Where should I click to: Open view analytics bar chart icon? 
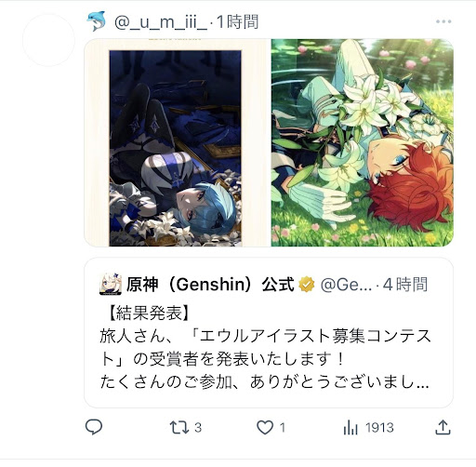click(x=350, y=428)
